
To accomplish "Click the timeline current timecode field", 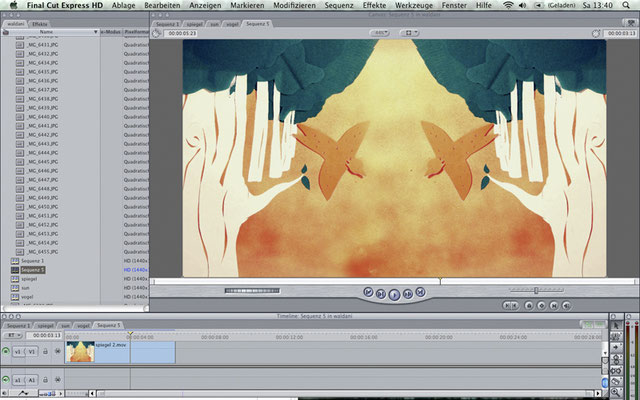I will tap(44, 336).
